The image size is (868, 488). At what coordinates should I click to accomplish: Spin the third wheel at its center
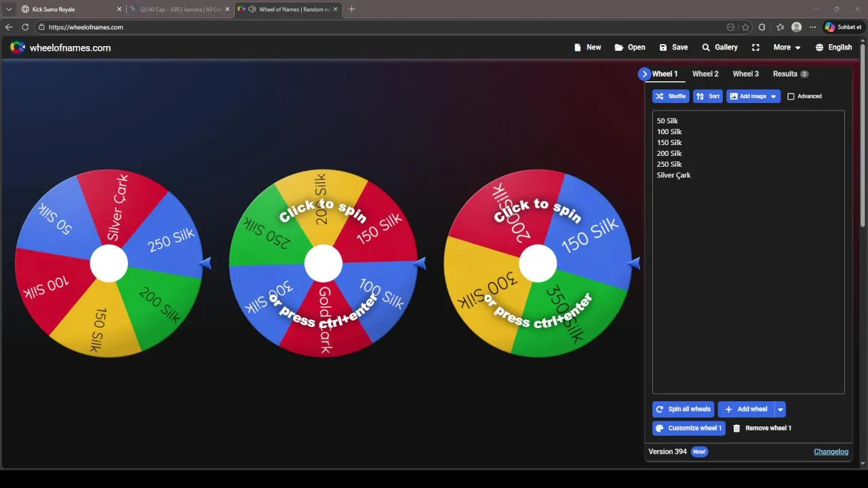point(538,263)
